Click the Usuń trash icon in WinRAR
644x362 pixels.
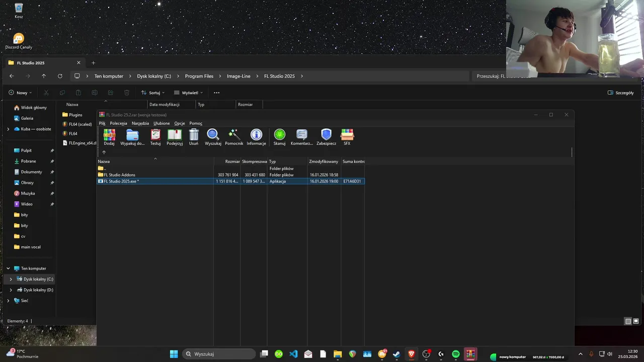point(194,137)
